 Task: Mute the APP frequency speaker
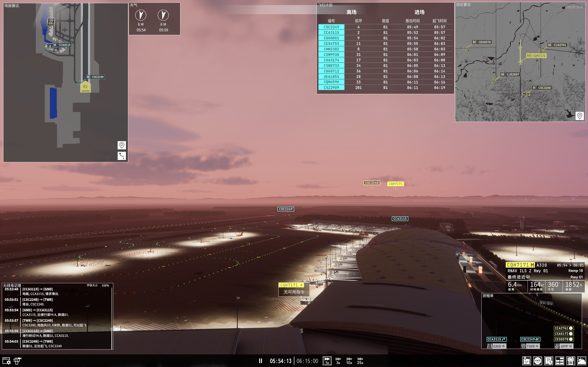click(571, 346)
